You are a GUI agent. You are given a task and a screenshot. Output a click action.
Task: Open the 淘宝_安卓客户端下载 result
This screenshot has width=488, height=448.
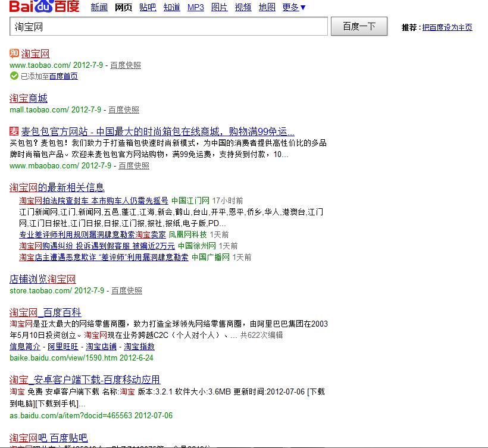pos(85,380)
